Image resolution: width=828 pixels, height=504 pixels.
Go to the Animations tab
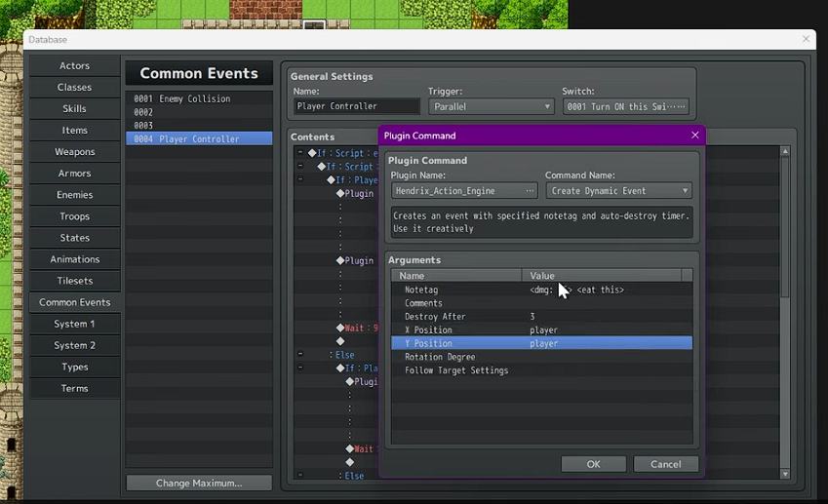coord(75,259)
